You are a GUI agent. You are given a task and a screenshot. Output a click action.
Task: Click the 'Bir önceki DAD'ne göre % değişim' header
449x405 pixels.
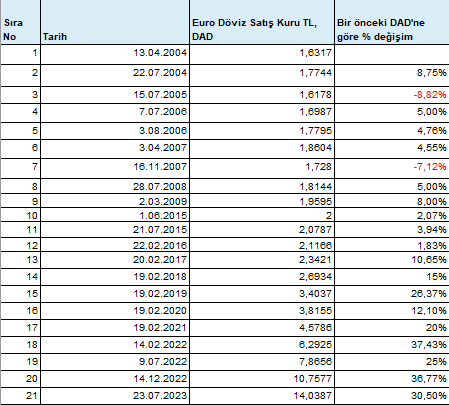tap(392, 22)
